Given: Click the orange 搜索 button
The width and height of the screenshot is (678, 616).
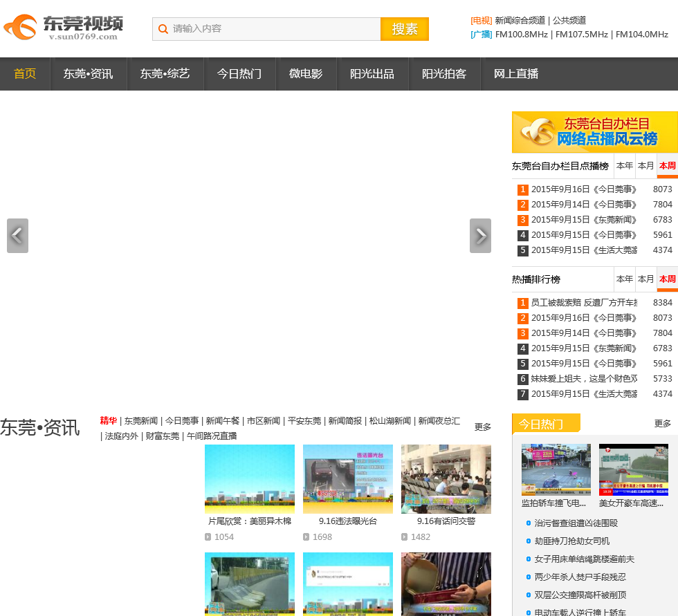Looking at the screenshot, I should pos(405,29).
